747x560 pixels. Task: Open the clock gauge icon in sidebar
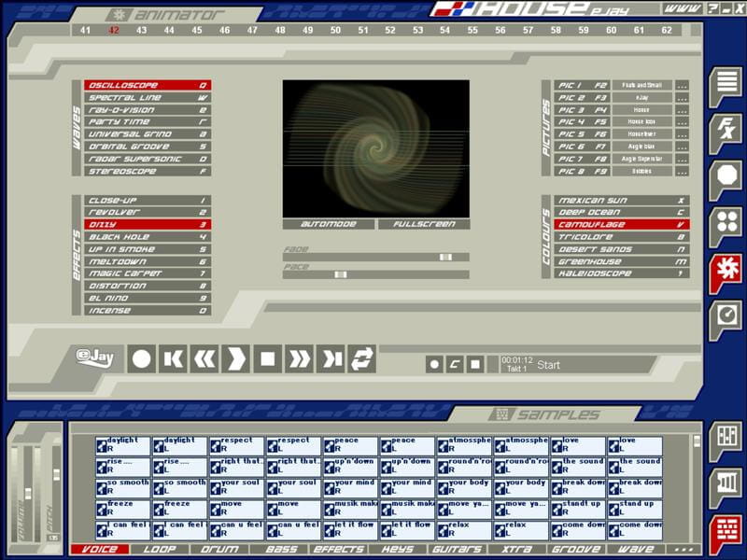[726, 315]
